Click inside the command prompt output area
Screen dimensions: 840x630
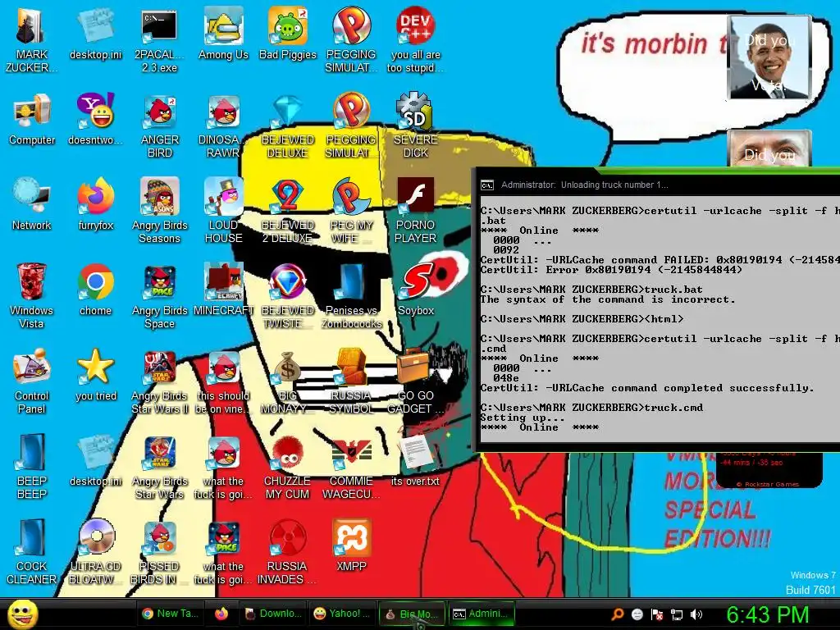pyautogui.click(x=660, y=321)
